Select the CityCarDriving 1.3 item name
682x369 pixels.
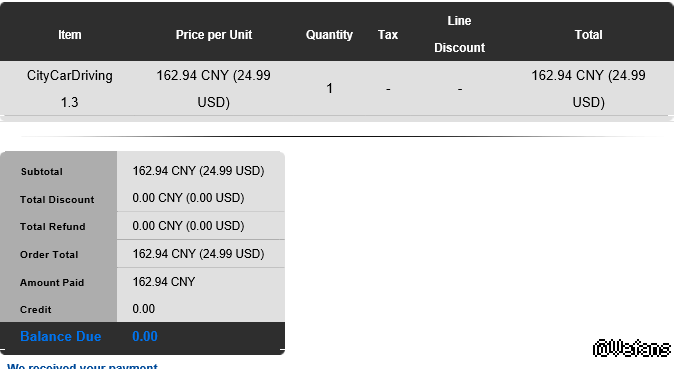(70, 89)
